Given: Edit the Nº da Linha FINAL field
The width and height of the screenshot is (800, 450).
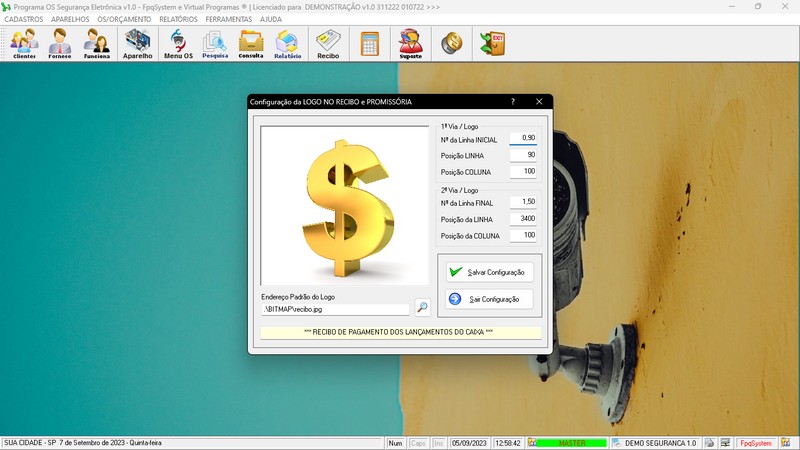Looking at the screenshot, I should click(x=523, y=202).
